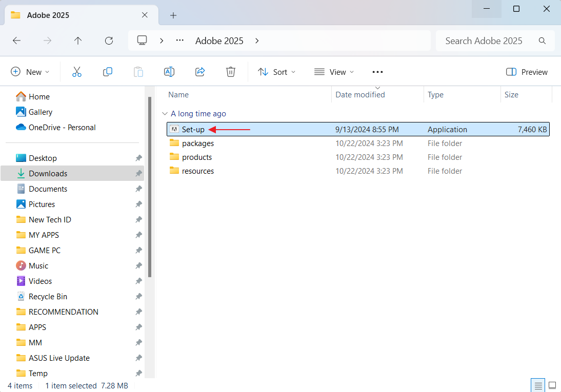Click the Rename icon in toolbar
Viewport: 561px width, 392px height.
point(169,72)
